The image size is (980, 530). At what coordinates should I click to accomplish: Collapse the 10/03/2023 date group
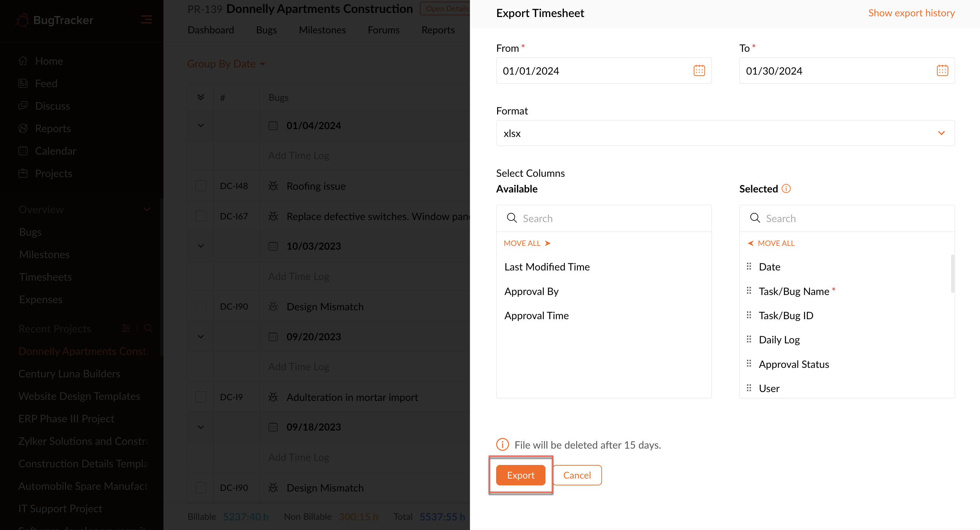point(201,246)
